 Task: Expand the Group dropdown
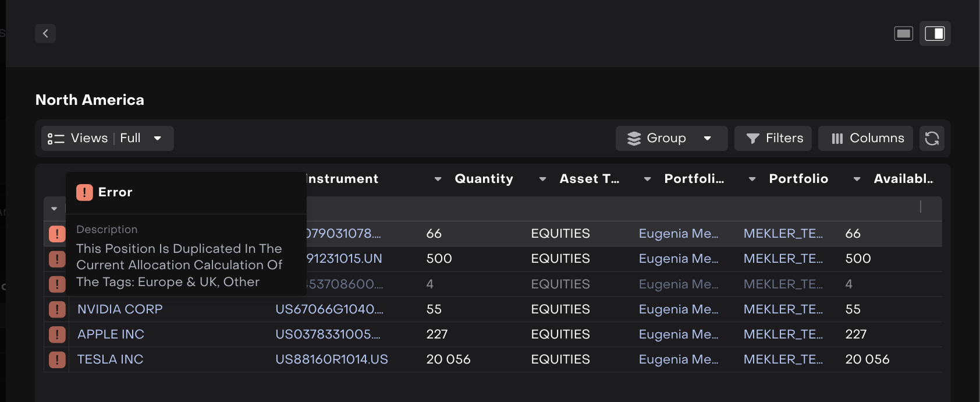tap(671, 139)
